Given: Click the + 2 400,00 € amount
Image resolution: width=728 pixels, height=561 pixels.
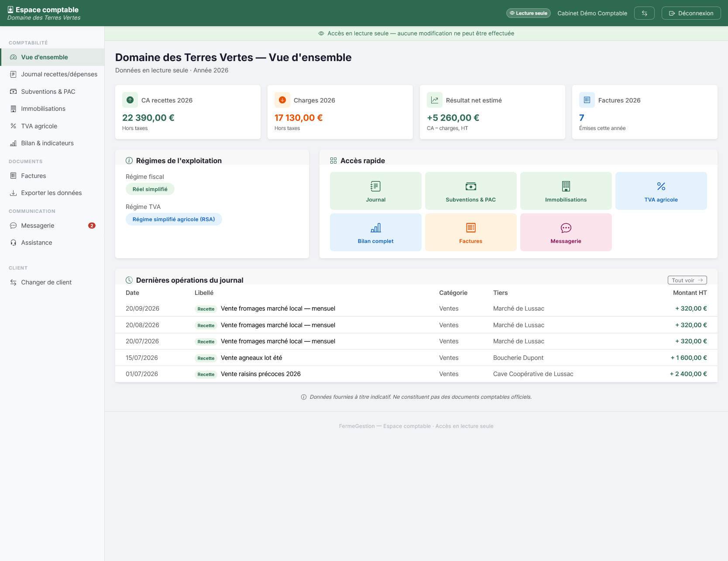Looking at the screenshot, I should pos(688,374).
